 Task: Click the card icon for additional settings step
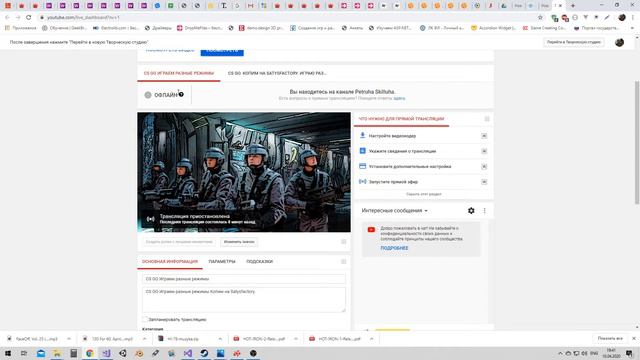point(362,166)
